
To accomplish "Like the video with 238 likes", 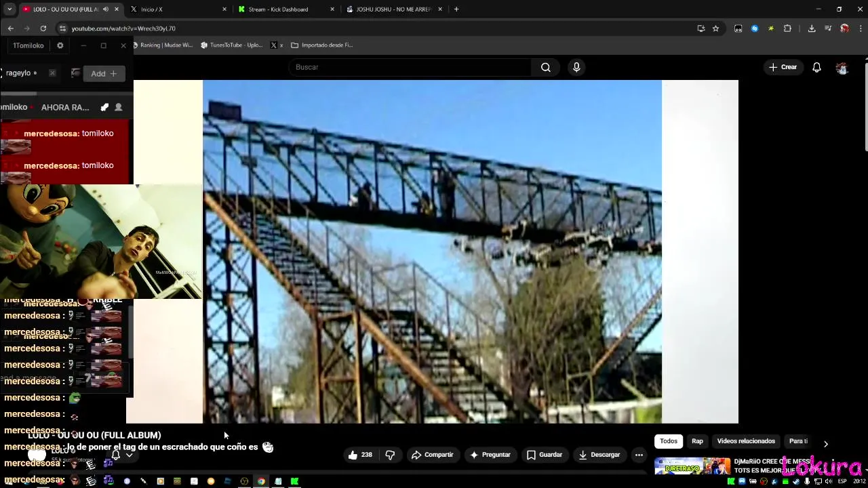I will pyautogui.click(x=360, y=455).
